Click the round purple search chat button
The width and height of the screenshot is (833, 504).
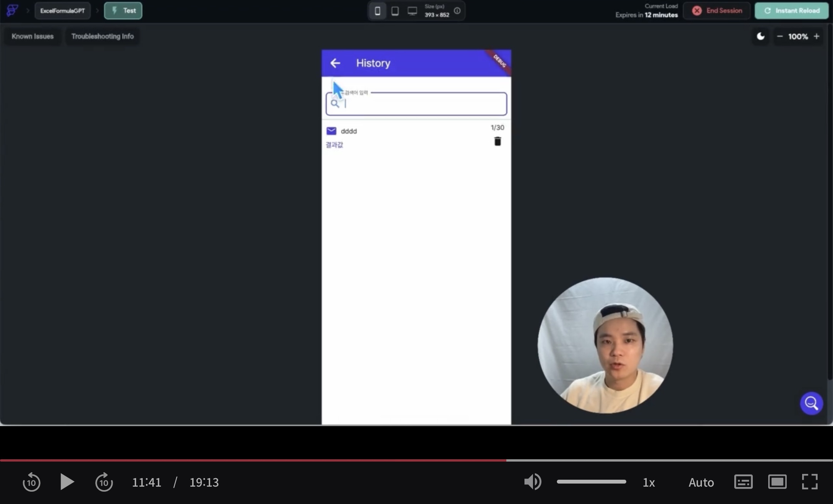[x=811, y=403]
